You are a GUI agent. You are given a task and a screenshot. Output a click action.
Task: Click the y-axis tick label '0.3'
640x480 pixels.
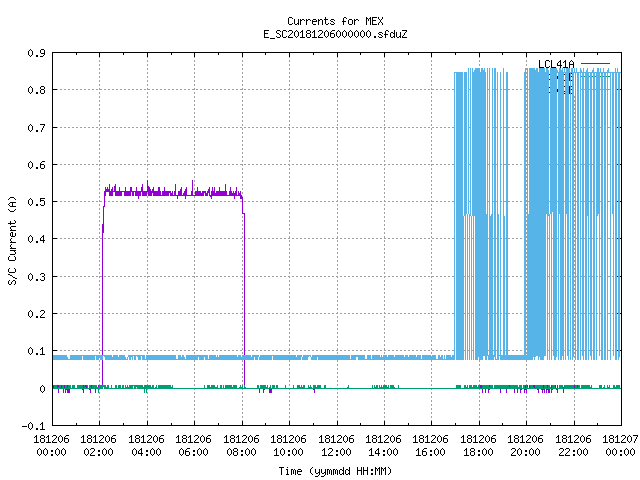(x=36, y=277)
